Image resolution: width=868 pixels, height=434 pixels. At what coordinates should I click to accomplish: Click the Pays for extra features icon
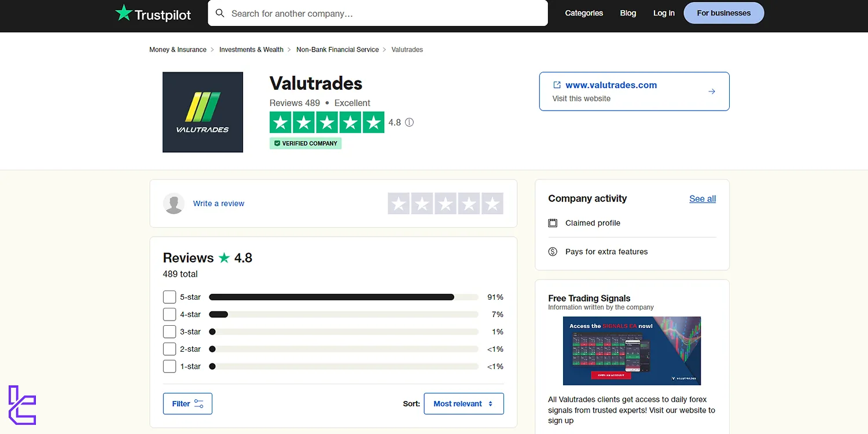[x=553, y=252]
